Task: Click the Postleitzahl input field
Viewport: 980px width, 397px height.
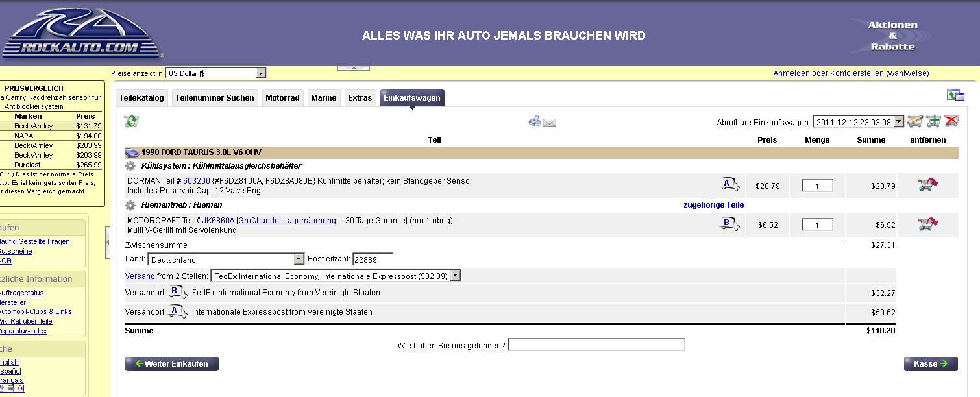Action: click(x=373, y=259)
